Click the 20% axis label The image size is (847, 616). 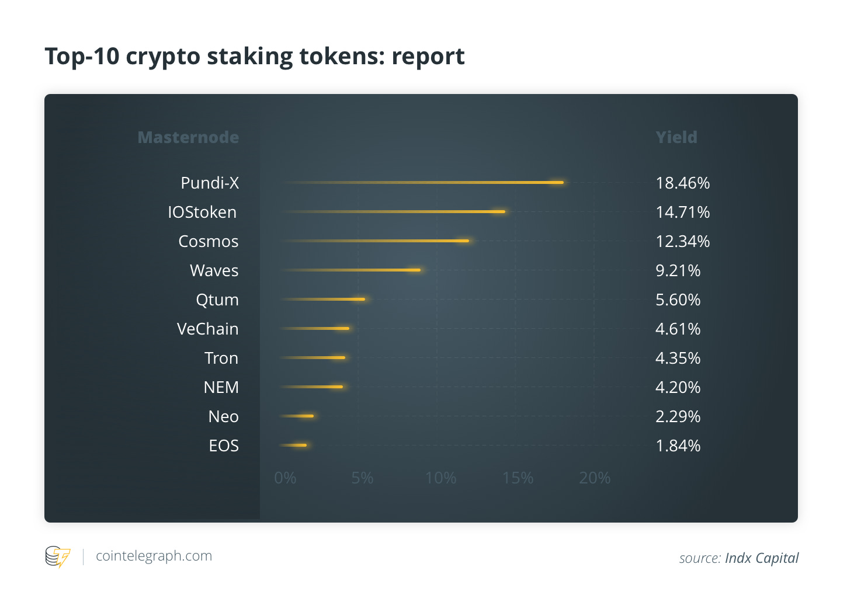(x=595, y=478)
